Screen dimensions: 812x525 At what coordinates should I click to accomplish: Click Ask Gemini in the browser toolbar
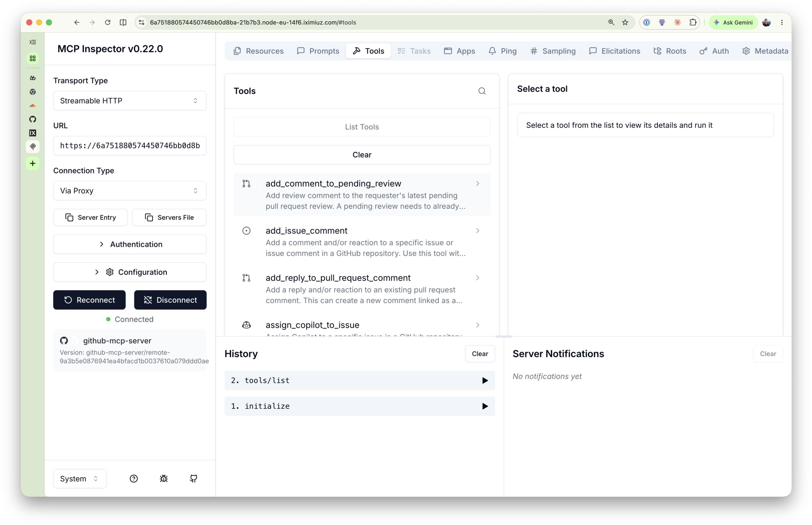tap(733, 23)
